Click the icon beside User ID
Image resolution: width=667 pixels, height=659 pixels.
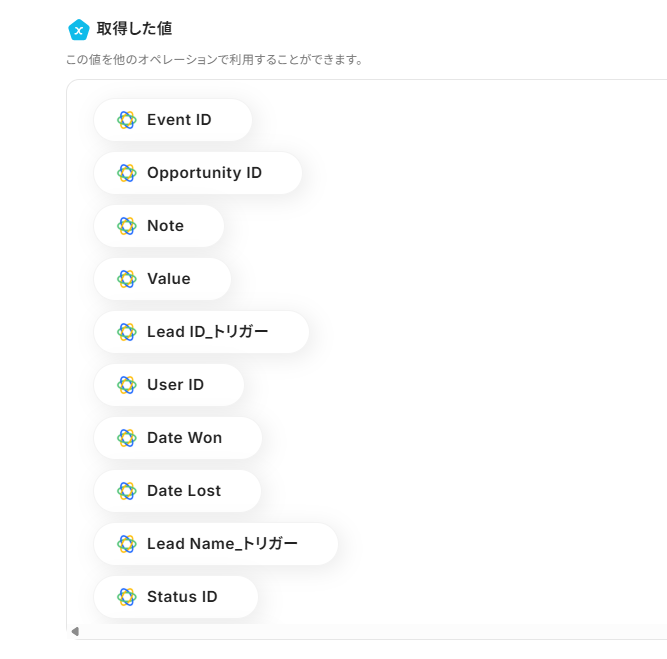[x=127, y=385]
